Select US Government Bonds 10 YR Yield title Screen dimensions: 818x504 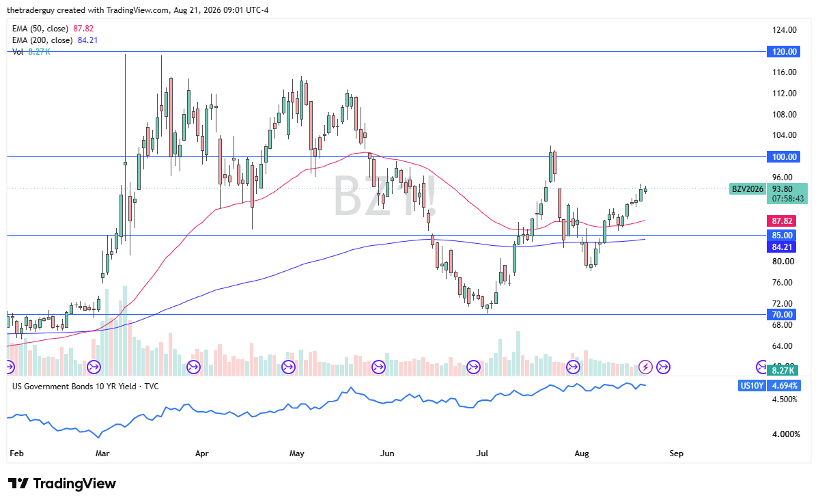85,386
